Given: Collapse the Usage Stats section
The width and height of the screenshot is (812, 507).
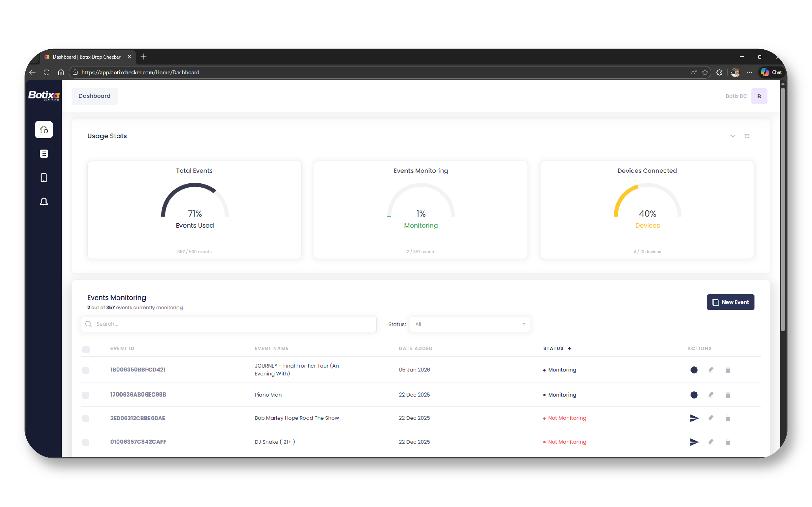Looking at the screenshot, I should click(732, 136).
